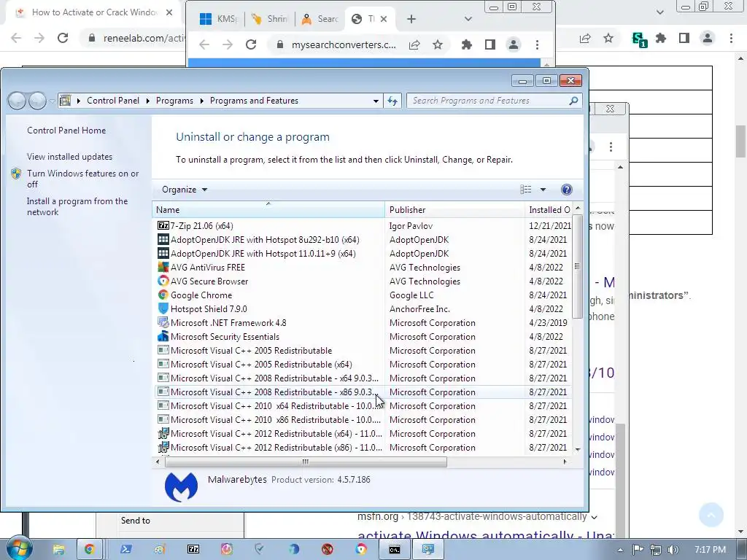
Task: Click the Windows Start button
Action: coord(20,548)
